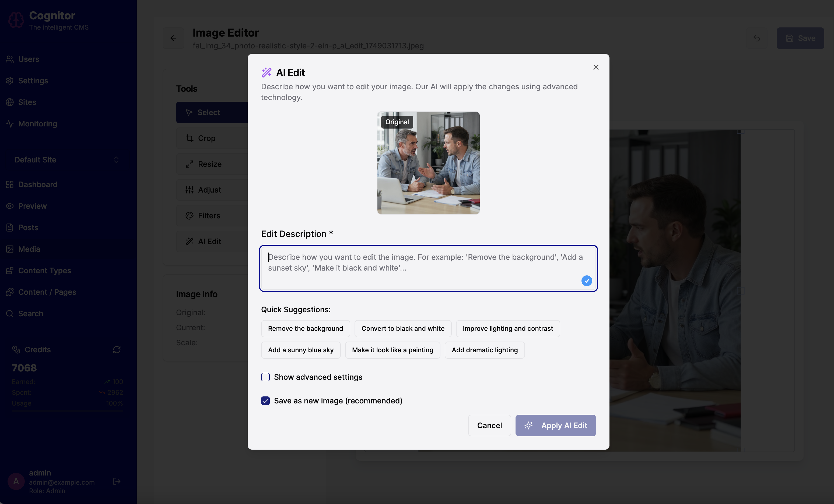Enable Show advanced settings checkbox
The width and height of the screenshot is (834, 504).
coord(265,377)
